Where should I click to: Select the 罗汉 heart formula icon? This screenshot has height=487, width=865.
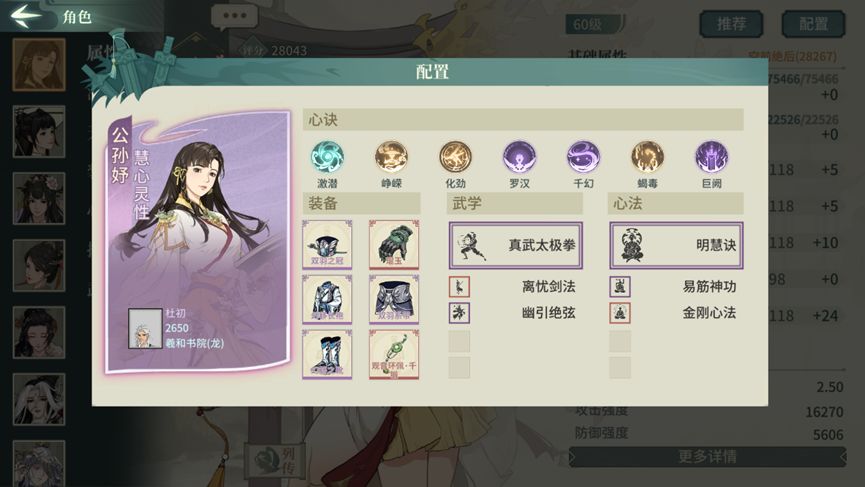point(519,157)
